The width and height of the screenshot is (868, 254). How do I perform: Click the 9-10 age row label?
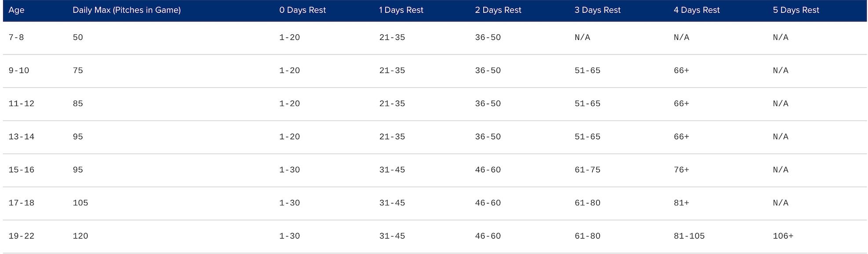tap(19, 70)
